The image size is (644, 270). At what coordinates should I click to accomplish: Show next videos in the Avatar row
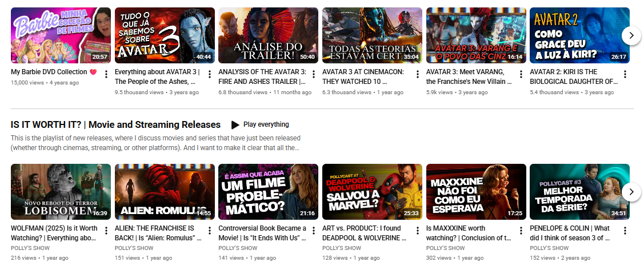pyautogui.click(x=631, y=36)
